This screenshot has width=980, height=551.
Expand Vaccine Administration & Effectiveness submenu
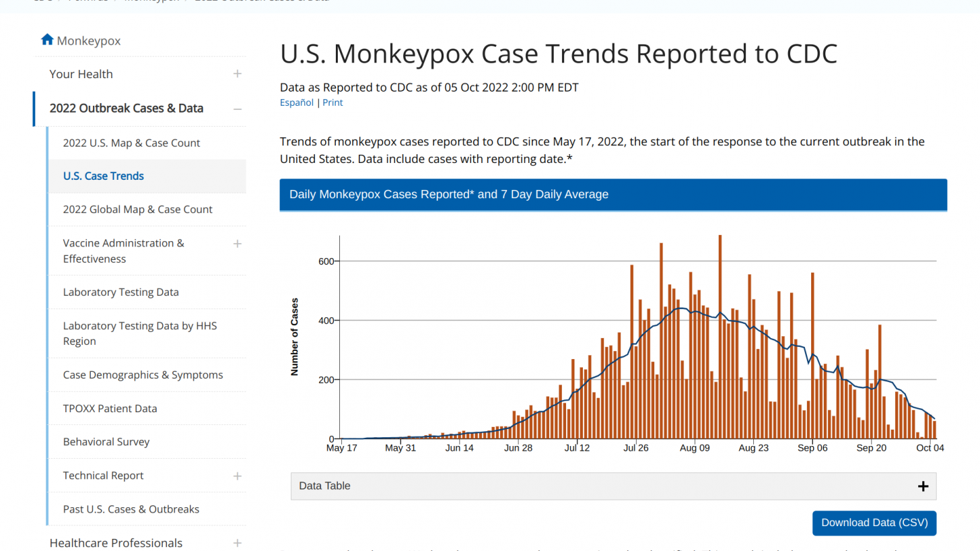[x=237, y=244]
